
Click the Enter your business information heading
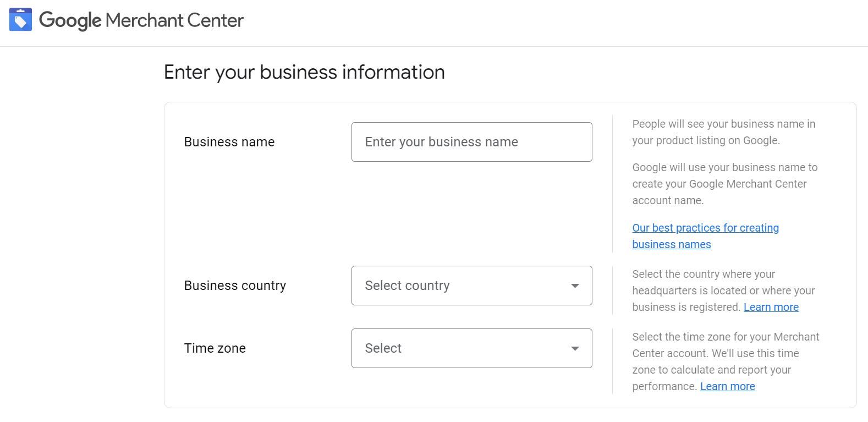tap(304, 72)
